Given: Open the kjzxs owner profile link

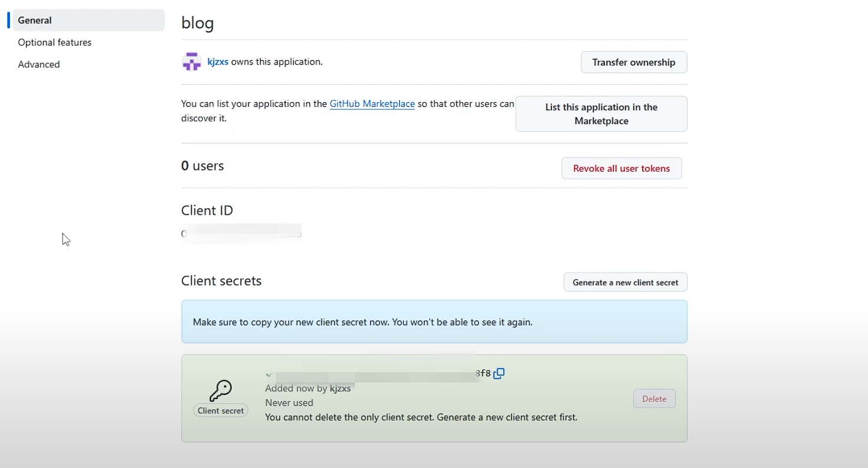Looking at the screenshot, I should click(x=218, y=62).
